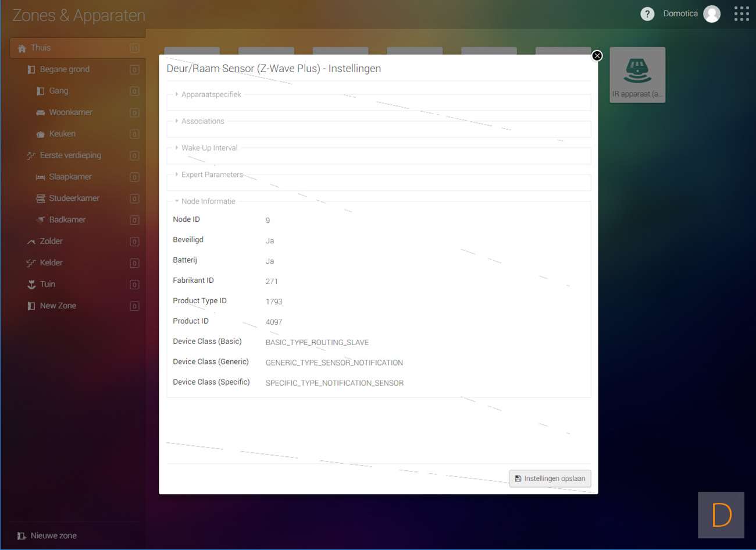Click GENERIC_TYPE_SENSOR_NOTIFICATION value
This screenshot has height=550, width=756.
tap(334, 363)
